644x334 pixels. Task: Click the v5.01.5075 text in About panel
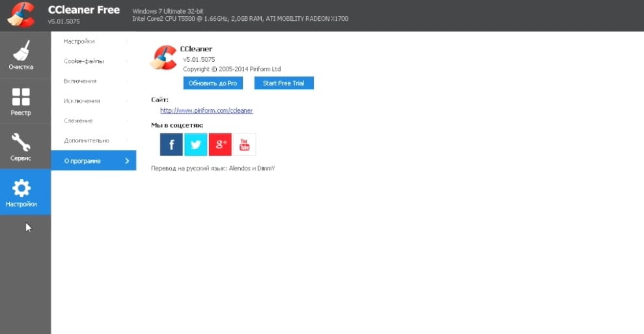pos(199,59)
